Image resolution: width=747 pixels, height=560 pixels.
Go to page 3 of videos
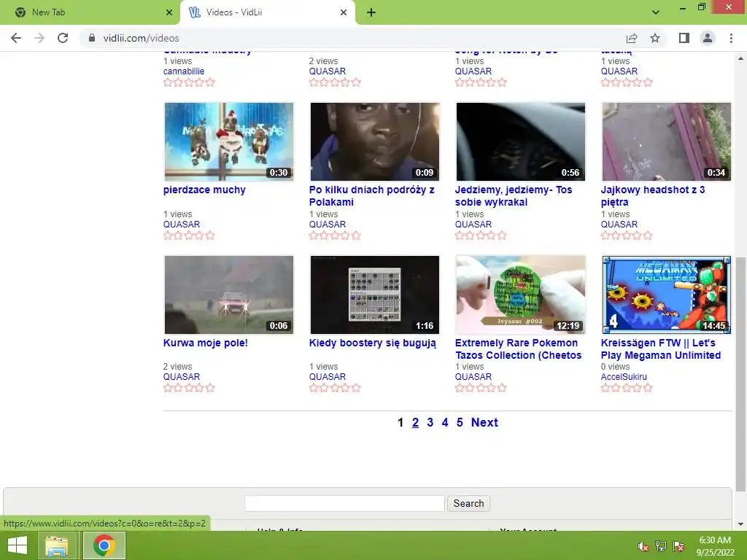coord(430,422)
